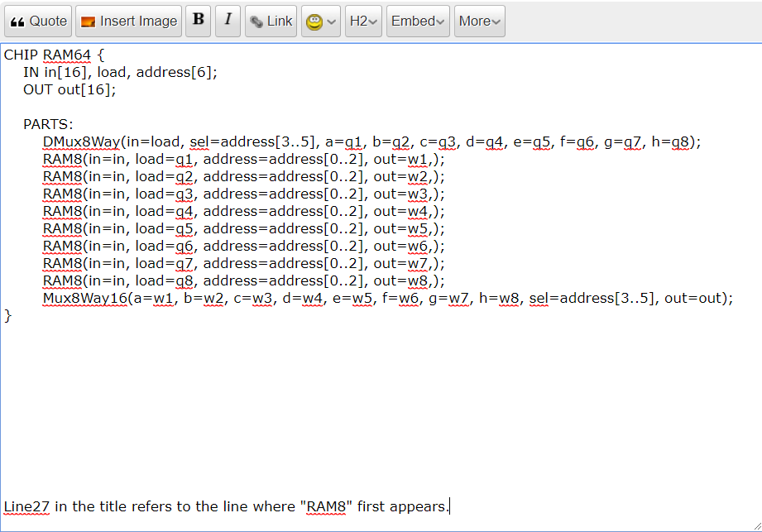Click the Quote button
Screen dimensions: 762x532
click(38, 22)
